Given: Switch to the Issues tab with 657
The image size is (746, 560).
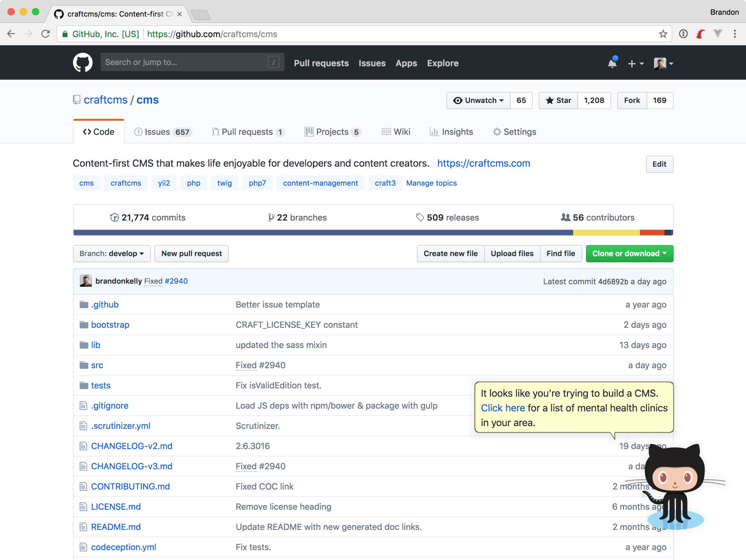Looking at the screenshot, I should click(x=162, y=132).
